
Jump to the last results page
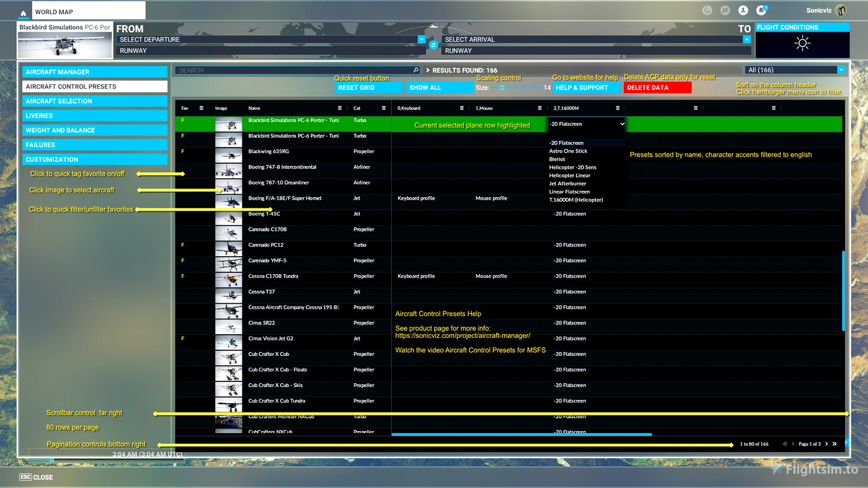(835, 444)
